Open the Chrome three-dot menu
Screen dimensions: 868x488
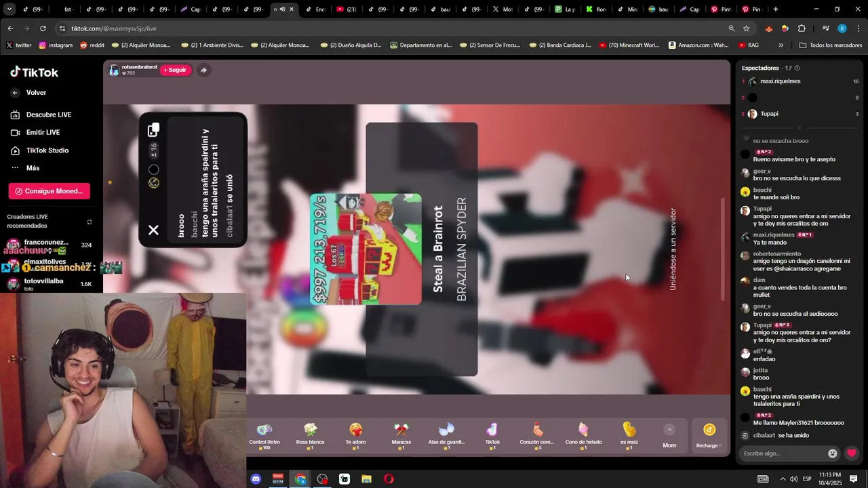coord(859,28)
